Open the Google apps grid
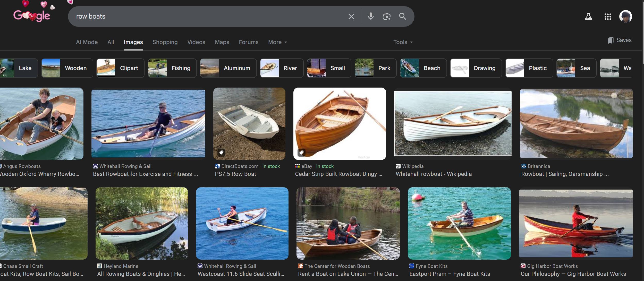The width and height of the screenshot is (644, 281). click(608, 17)
